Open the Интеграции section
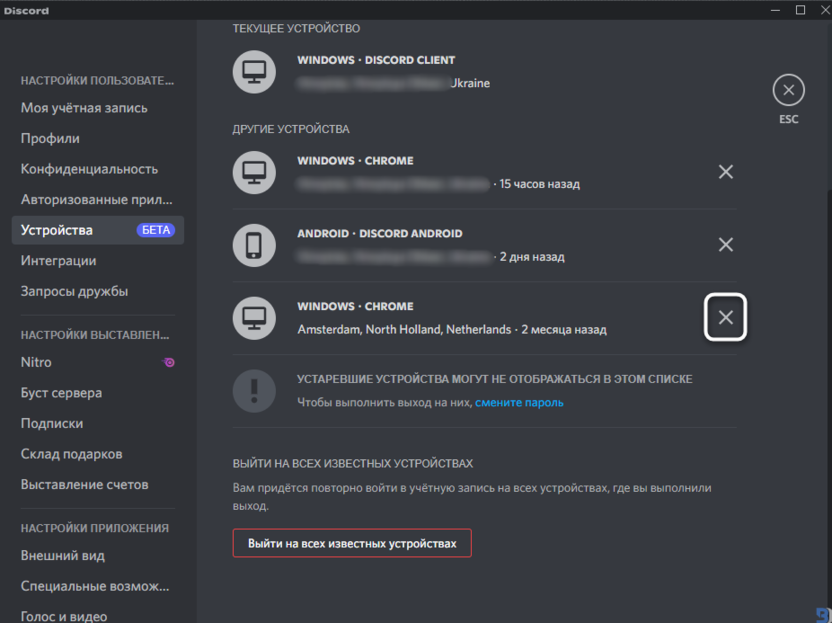This screenshot has width=832, height=623. (98, 261)
